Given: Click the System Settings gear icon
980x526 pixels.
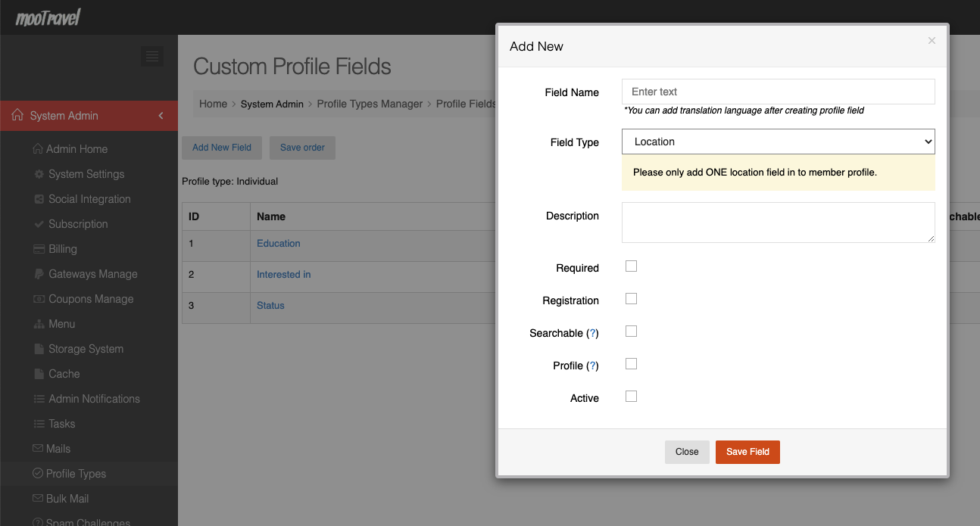Looking at the screenshot, I should coord(39,174).
